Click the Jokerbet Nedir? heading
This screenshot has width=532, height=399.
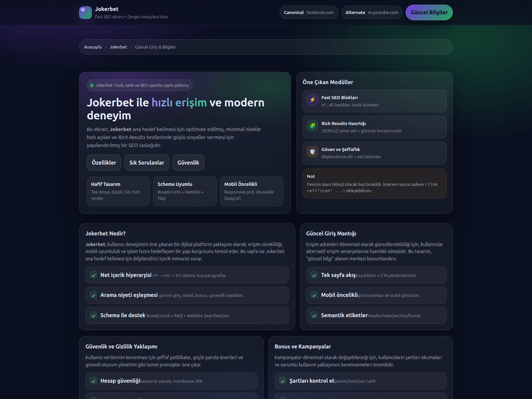click(x=105, y=233)
